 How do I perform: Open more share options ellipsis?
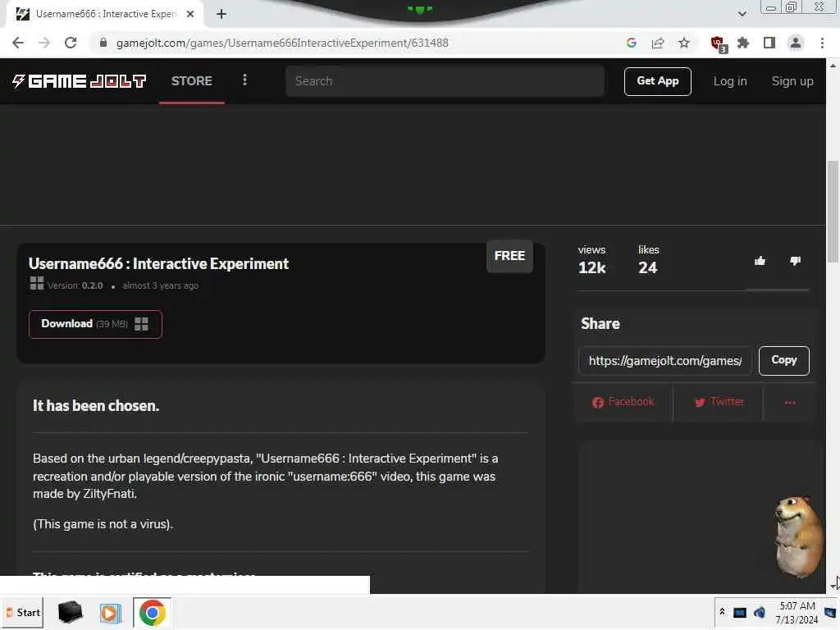pos(790,402)
